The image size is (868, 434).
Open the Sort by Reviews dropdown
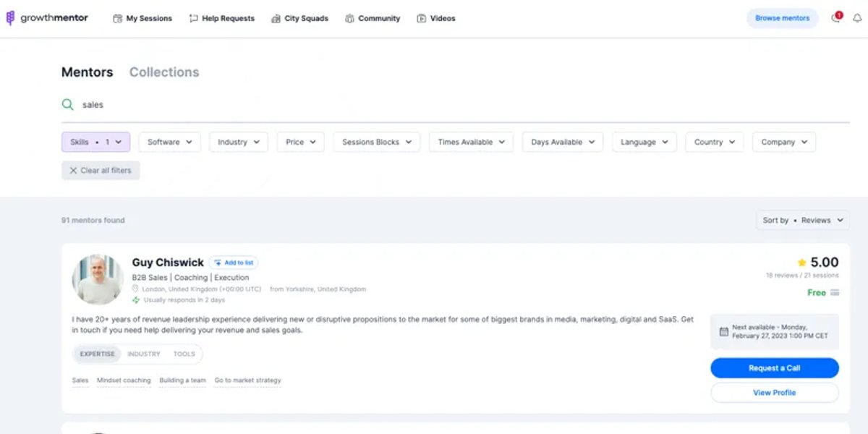pyautogui.click(x=803, y=221)
